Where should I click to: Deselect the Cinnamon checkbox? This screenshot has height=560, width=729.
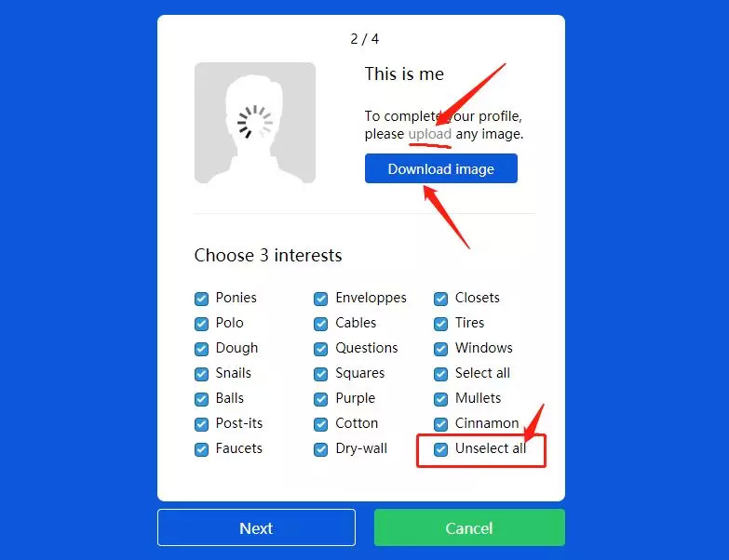coord(440,424)
